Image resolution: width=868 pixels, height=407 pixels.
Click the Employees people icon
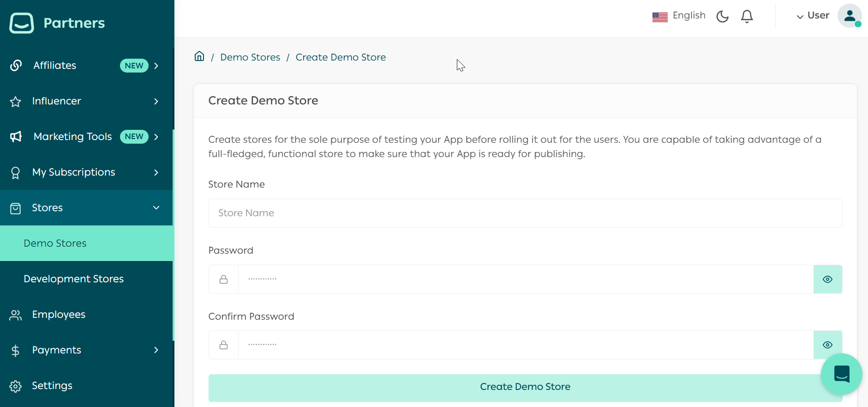point(16,315)
